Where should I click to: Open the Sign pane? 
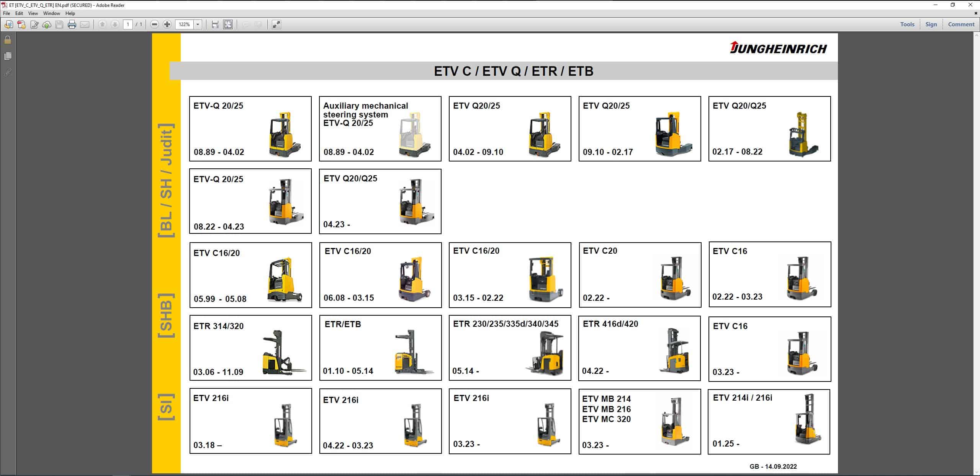point(931,24)
